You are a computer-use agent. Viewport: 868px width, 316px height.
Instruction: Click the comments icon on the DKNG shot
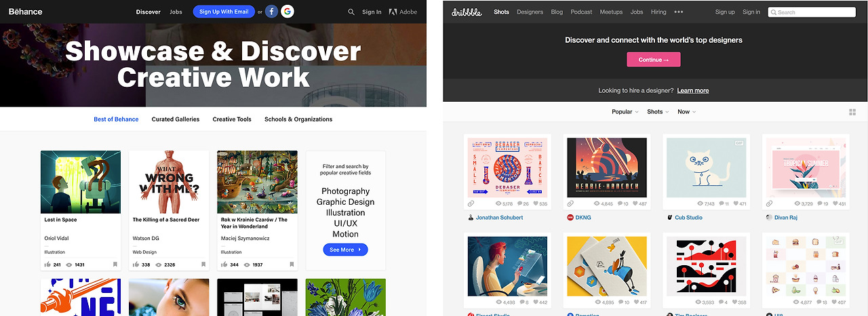point(620,203)
